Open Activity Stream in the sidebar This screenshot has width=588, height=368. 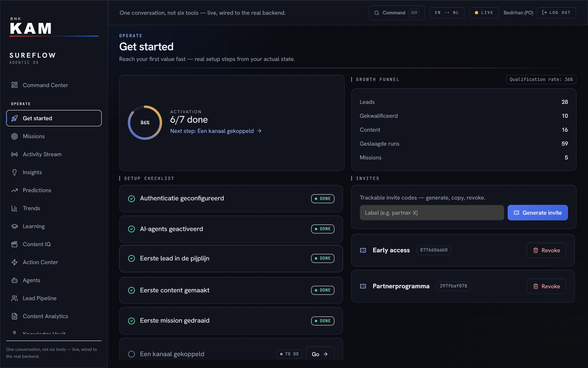(x=54, y=154)
